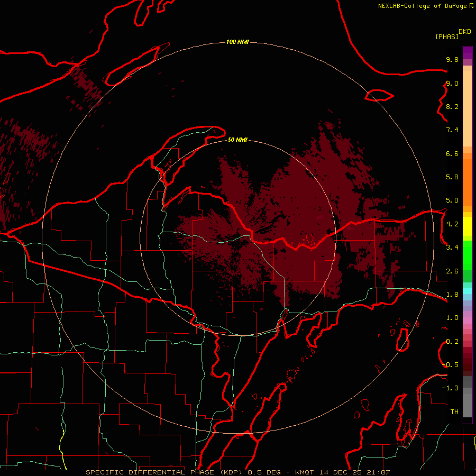Pick the cyan segment of the color bar
The image size is (476, 476).
click(467, 291)
